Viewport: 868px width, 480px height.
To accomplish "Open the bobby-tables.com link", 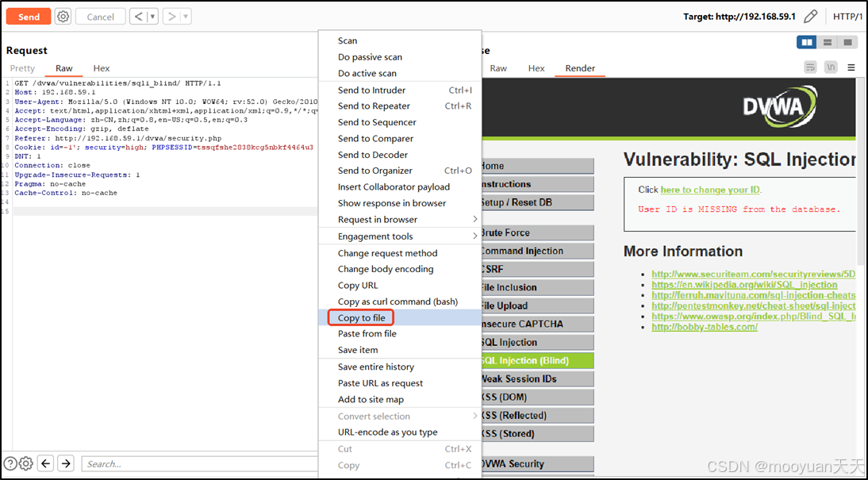I will tap(705, 327).
